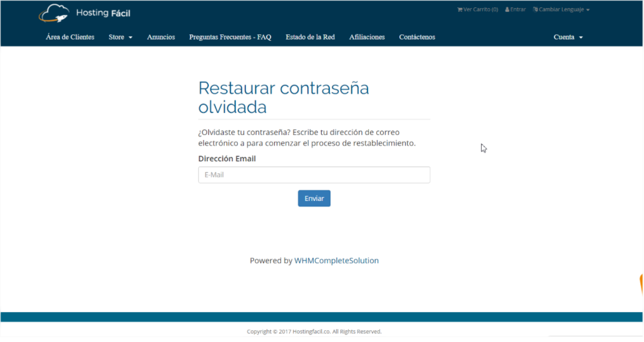Screen dimensions: 644x342
Task: Open the Anuncios page
Action: pyautogui.click(x=161, y=37)
